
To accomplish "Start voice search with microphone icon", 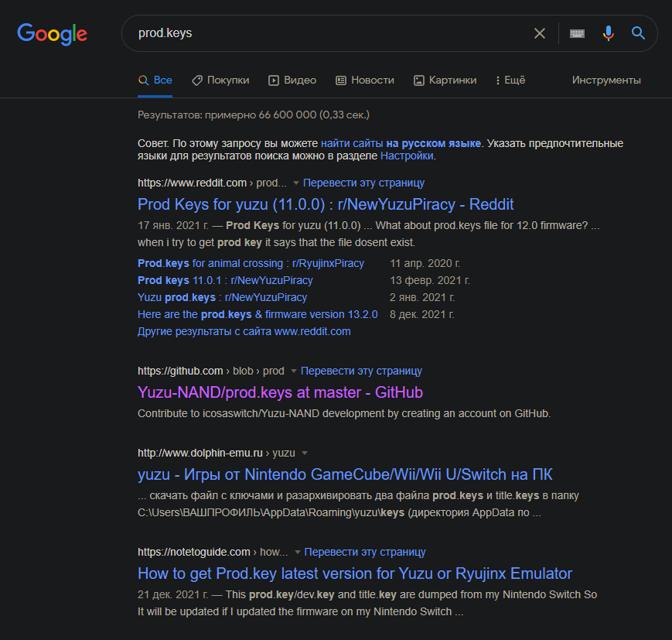I will click(609, 33).
